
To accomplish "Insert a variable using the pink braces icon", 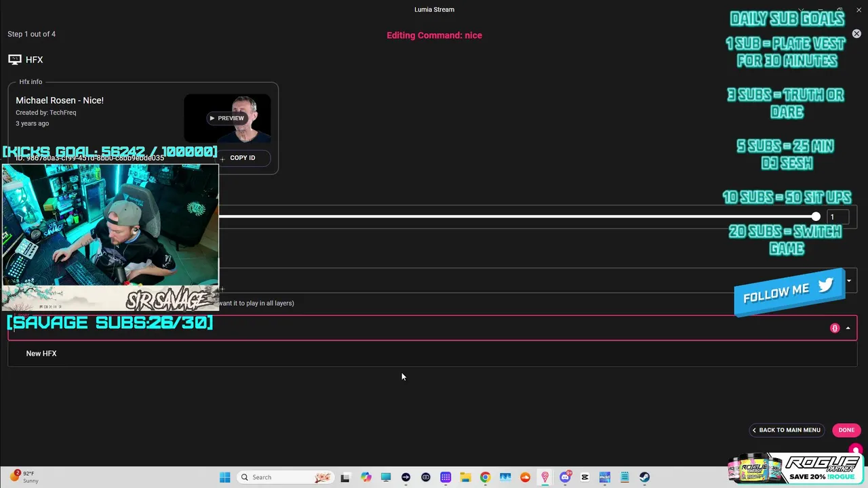I will click(x=835, y=328).
